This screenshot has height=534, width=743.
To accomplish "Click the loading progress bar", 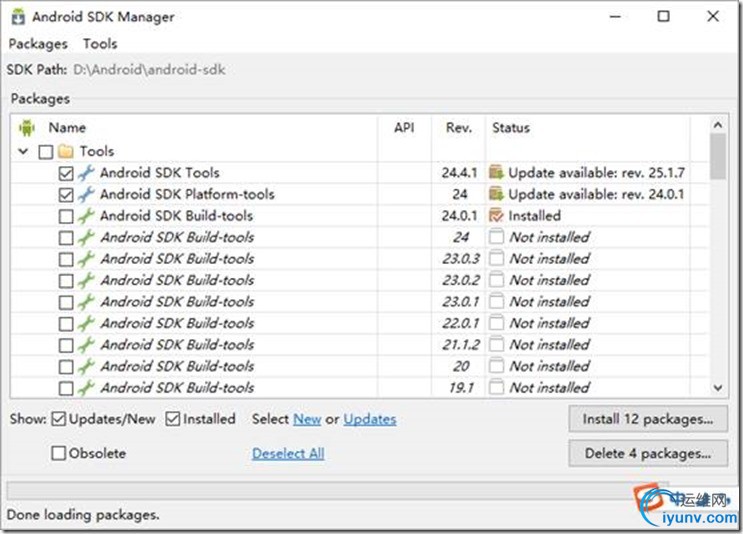I will pos(337,490).
